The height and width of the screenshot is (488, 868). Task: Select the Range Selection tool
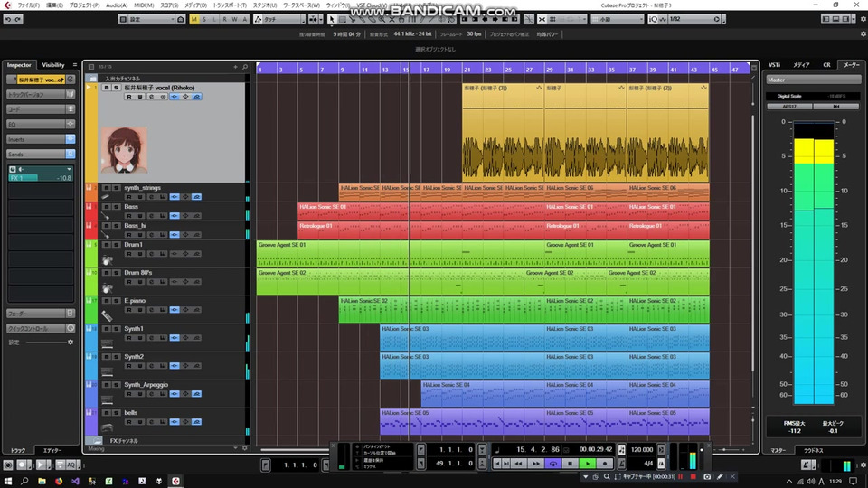click(343, 19)
